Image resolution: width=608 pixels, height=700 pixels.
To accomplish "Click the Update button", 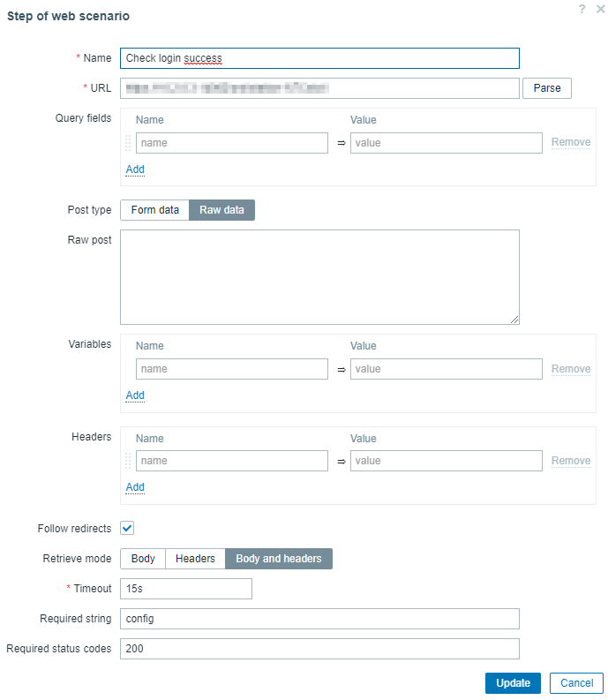I will click(513, 683).
